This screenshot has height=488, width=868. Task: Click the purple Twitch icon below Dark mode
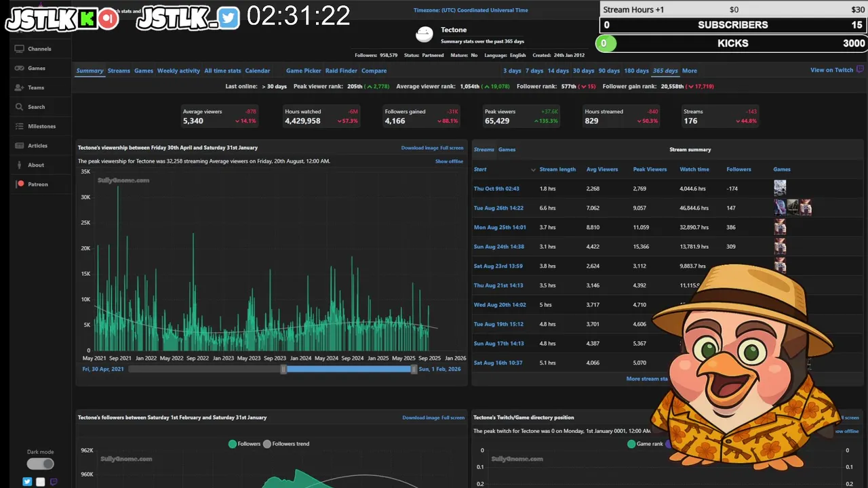click(x=54, y=482)
